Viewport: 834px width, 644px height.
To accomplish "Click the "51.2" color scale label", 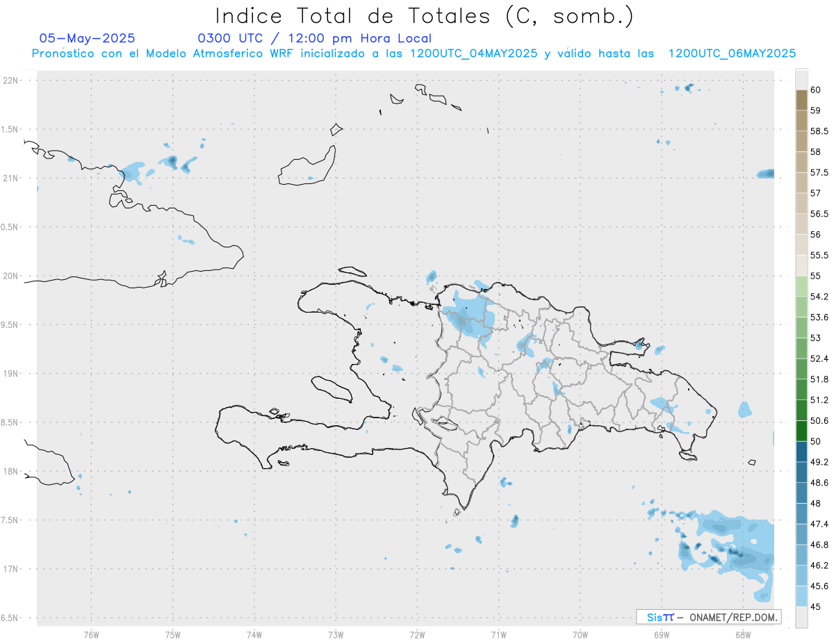I will 819,400.
